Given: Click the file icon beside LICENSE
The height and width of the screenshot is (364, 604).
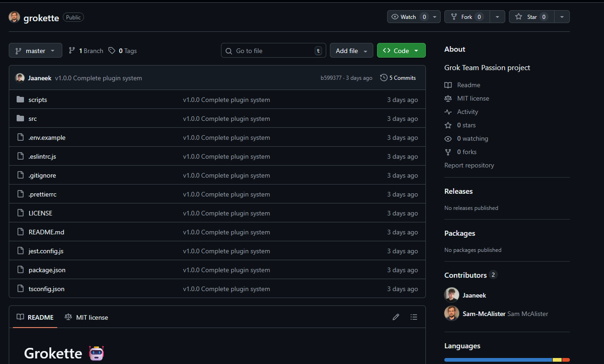Looking at the screenshot, I should [20, 213].
